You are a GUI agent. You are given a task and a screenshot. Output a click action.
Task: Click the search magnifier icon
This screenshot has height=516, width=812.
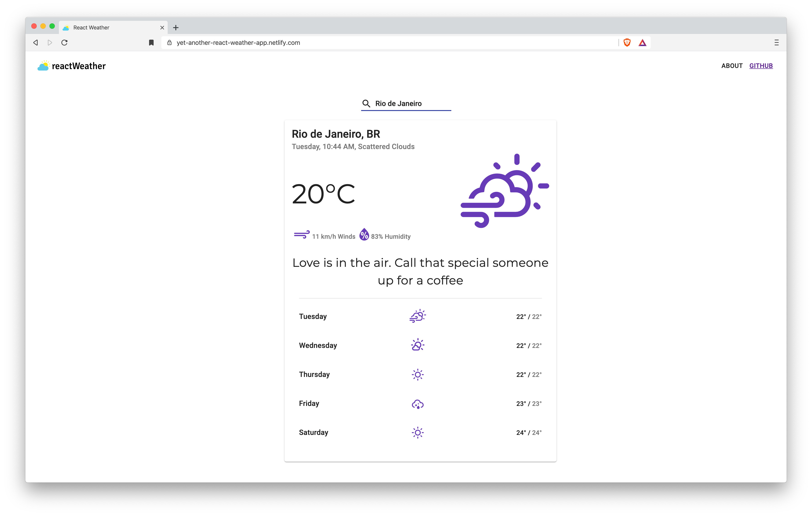366,104
